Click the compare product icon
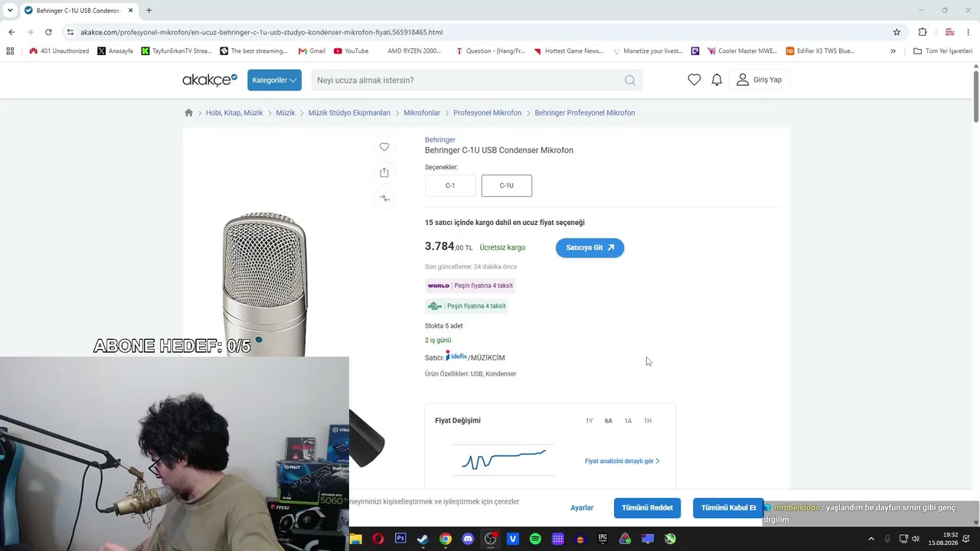Image resolution: width=980 pixels, height=551 pixels. point(384,198)
